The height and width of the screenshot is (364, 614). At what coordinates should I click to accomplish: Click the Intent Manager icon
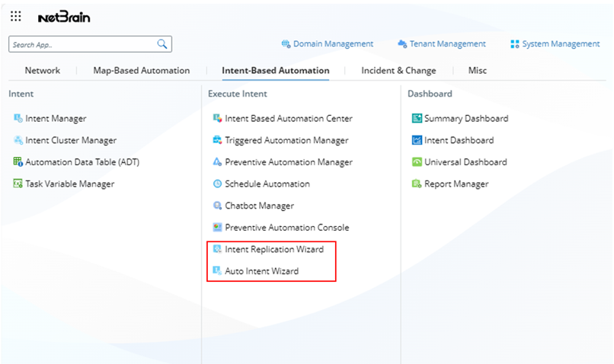coord(18,118)
